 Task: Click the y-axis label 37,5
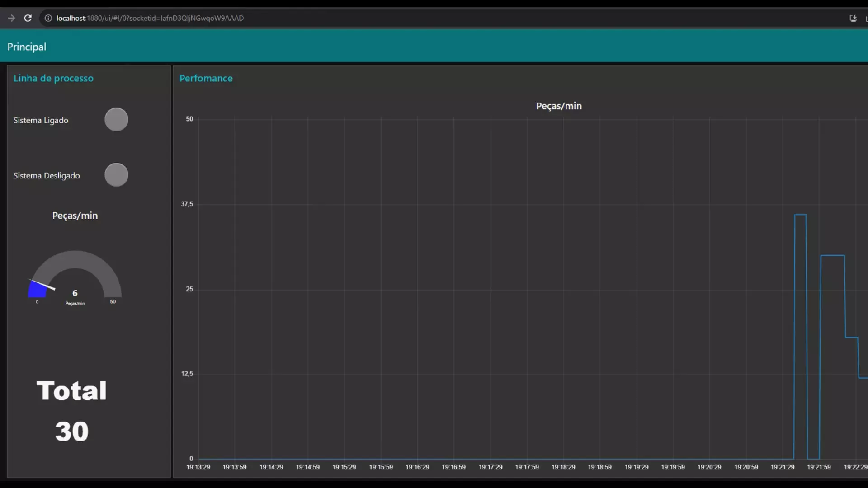click(x=187, y=204)
